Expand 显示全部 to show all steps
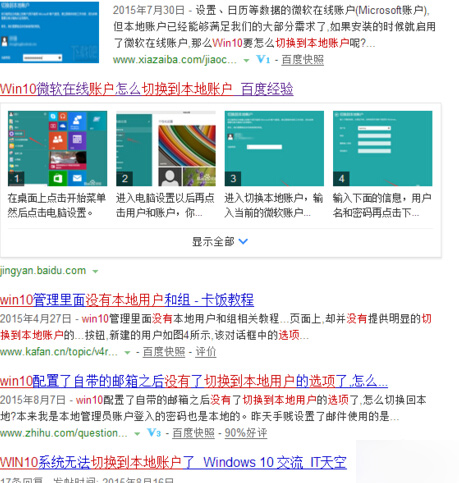The width and height of the screenshot is (459, 483). [220, 241]
